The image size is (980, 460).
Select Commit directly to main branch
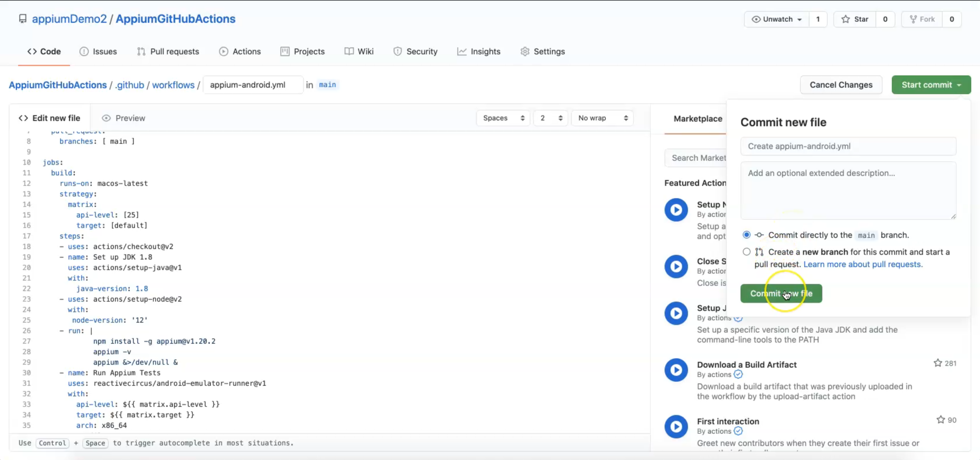tap(746, 235)
